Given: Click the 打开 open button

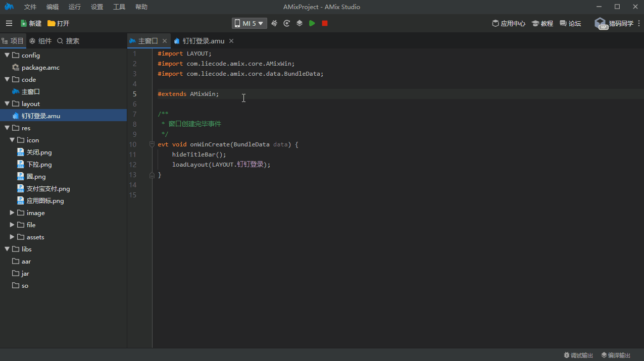Looking at the screenshot, I should (59, 23).
